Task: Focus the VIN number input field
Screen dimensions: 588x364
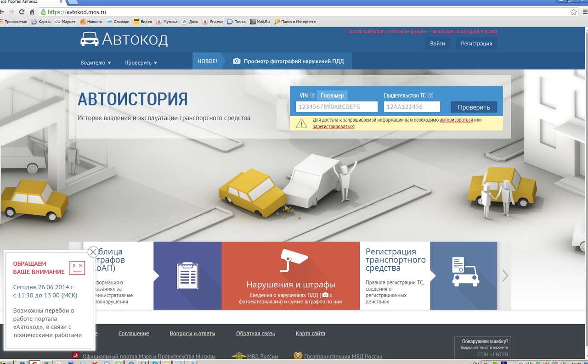Action: (x=336, y=107)
